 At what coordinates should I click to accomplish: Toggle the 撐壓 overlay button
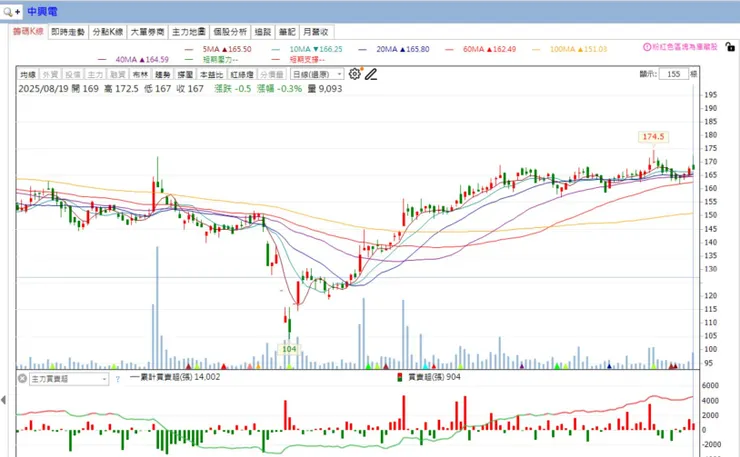tap(185, 75)
